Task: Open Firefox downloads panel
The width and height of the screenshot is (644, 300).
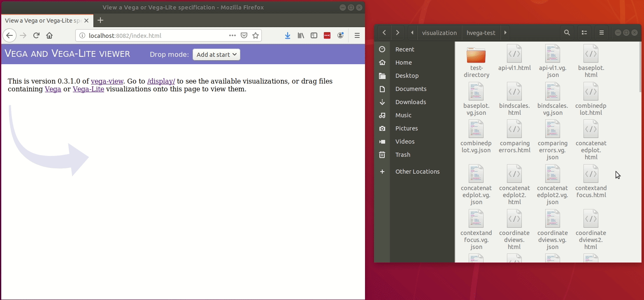Action: click(288, 35)
